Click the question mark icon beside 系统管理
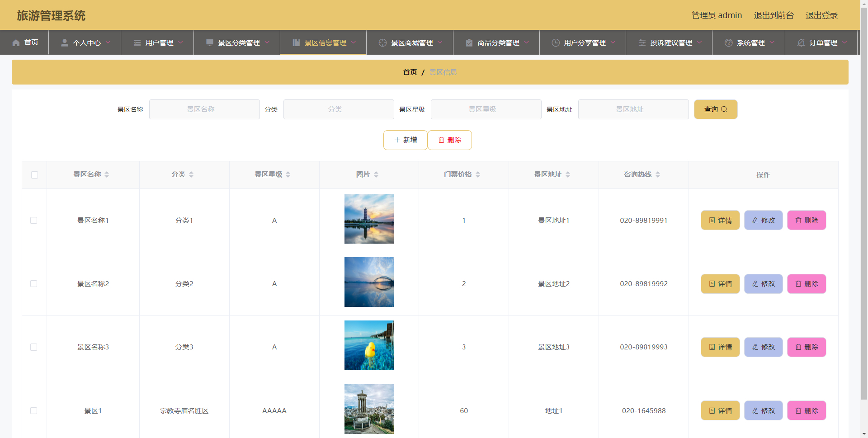The height and width of the screenshot is (438, 868). tap(729, 42)
